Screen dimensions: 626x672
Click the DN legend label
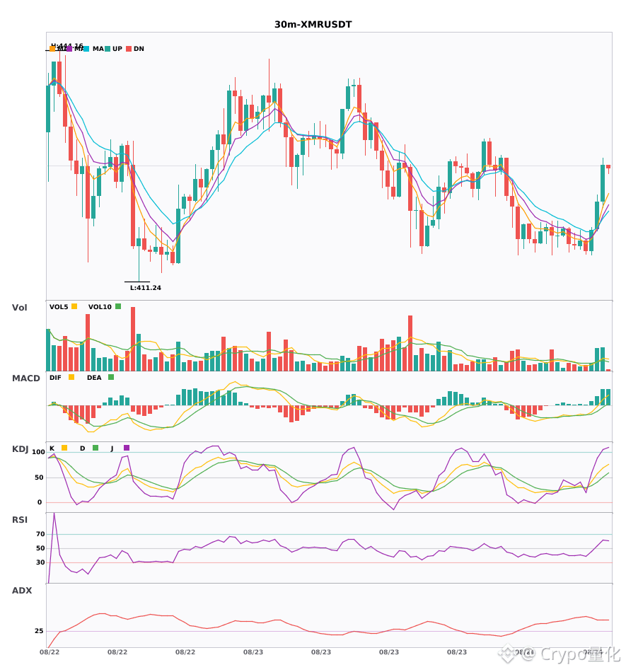click(x=139, y=49)
